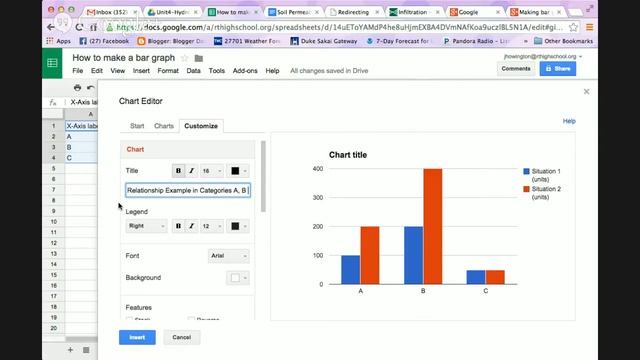
Task: Open the move-to-folder icon beside the title
Action: point(199,58)
